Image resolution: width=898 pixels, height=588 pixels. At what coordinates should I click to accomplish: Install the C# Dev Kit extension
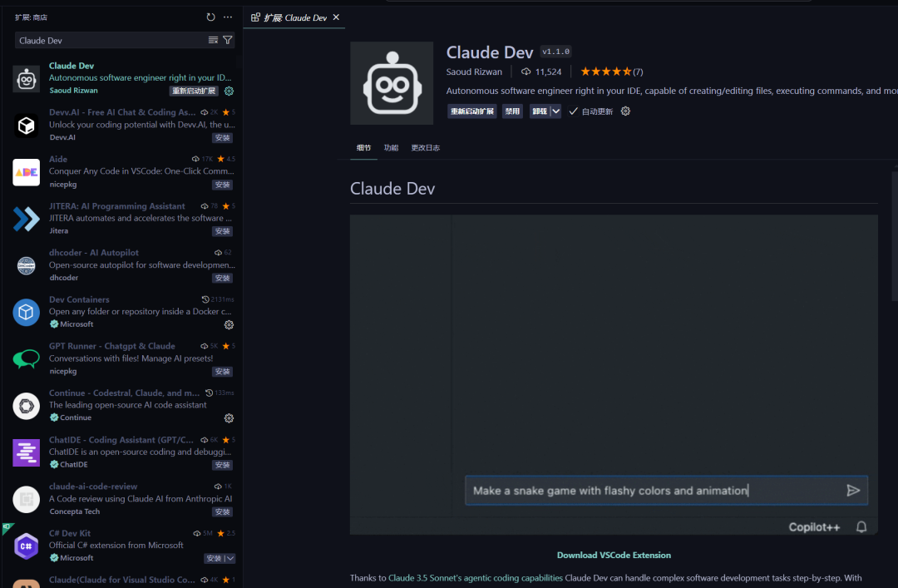click(x=215, y=558)
